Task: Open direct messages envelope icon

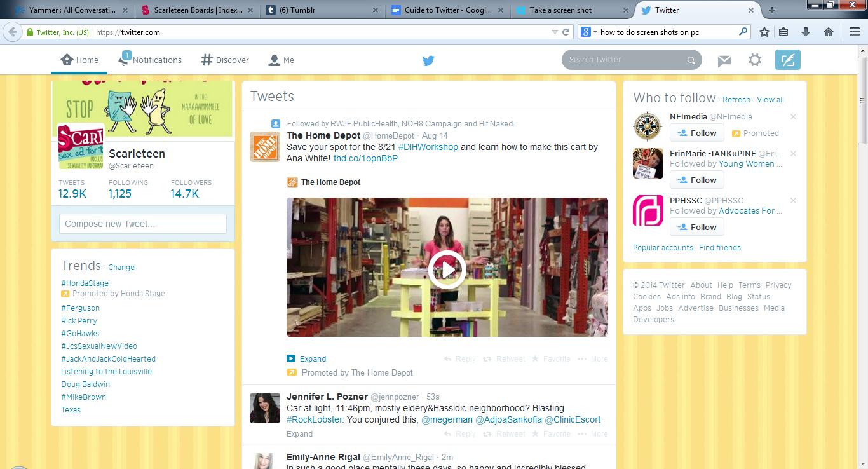Action: (x=724, y=60)
